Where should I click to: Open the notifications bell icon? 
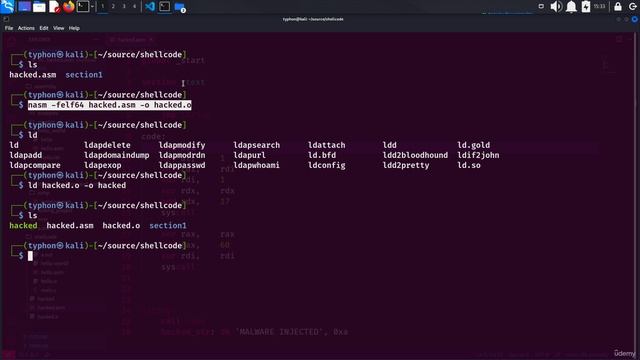point(571,7)
